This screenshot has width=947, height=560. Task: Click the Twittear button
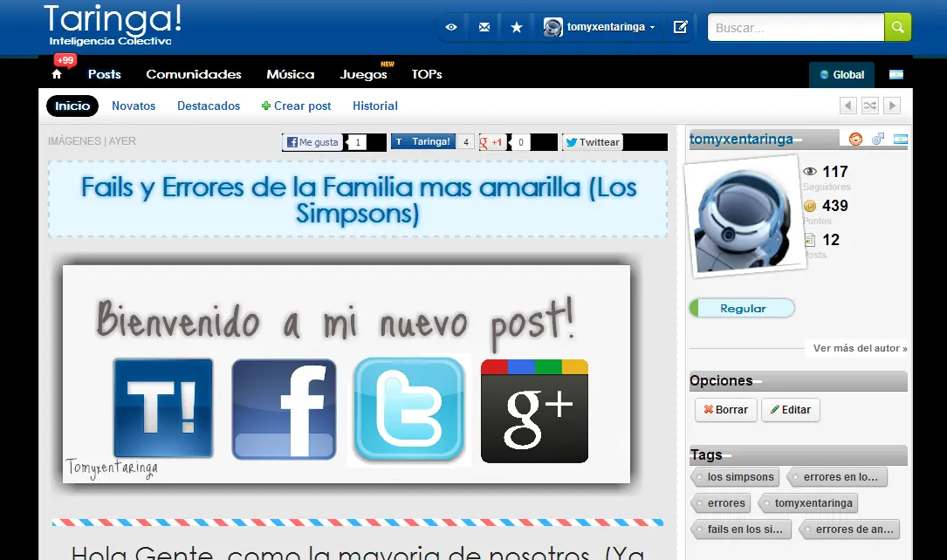593,142
